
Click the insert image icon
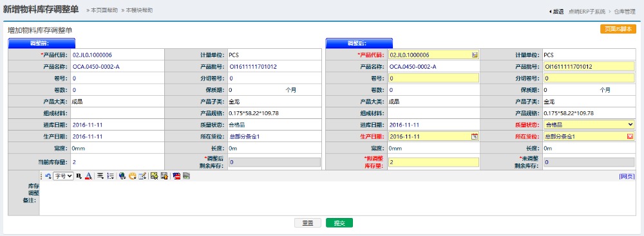(155, 176)
